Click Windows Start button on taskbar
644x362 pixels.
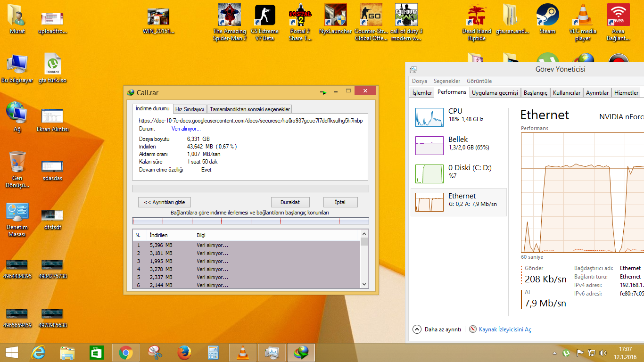(x=12, y=353)
